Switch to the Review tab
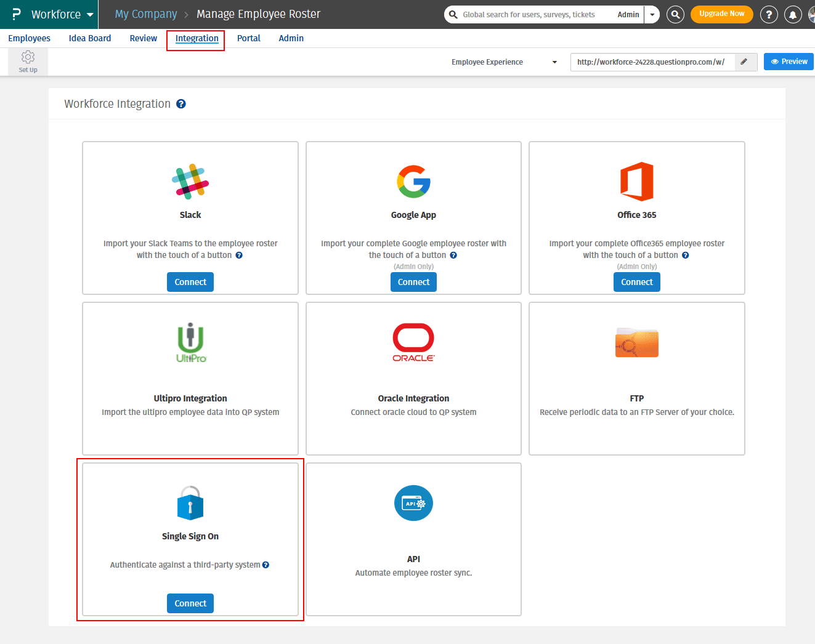This screenshot has width=815, height=644. click(x=144, y=38)
